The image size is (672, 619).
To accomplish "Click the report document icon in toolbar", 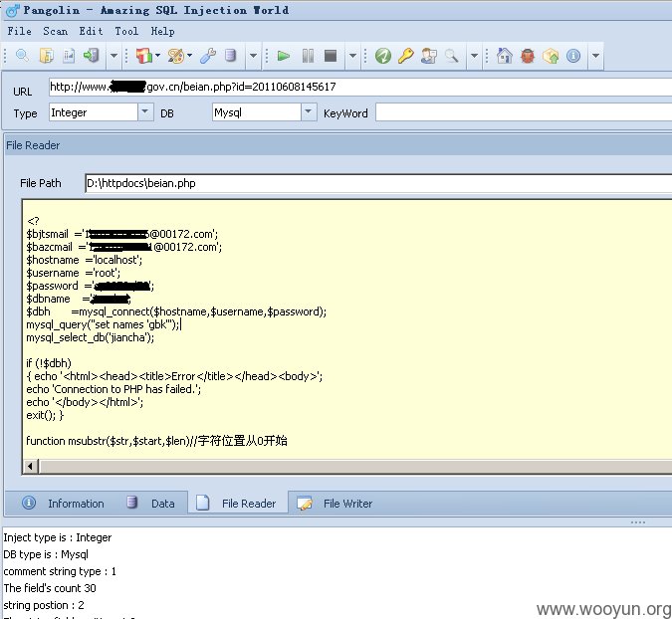I will (x=69, y=56).
